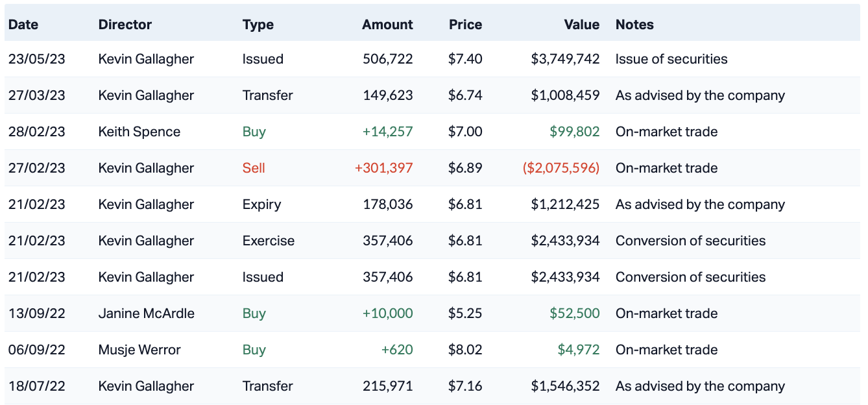The height and width of the screenshot is (405, 868).
Task: Select the $3,749,742 value cell
Action: [565, 59]
